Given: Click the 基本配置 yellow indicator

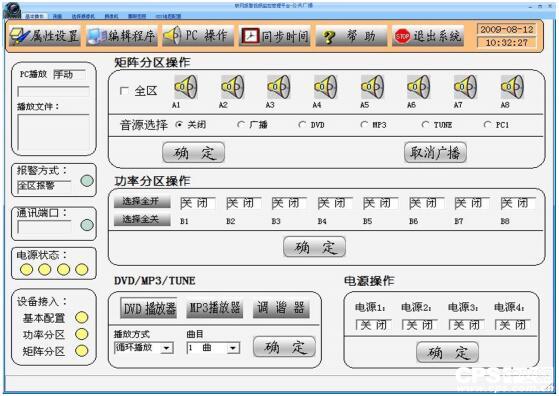Looking at the screenshot, I should pyautogui.click(x=82, y=317).
